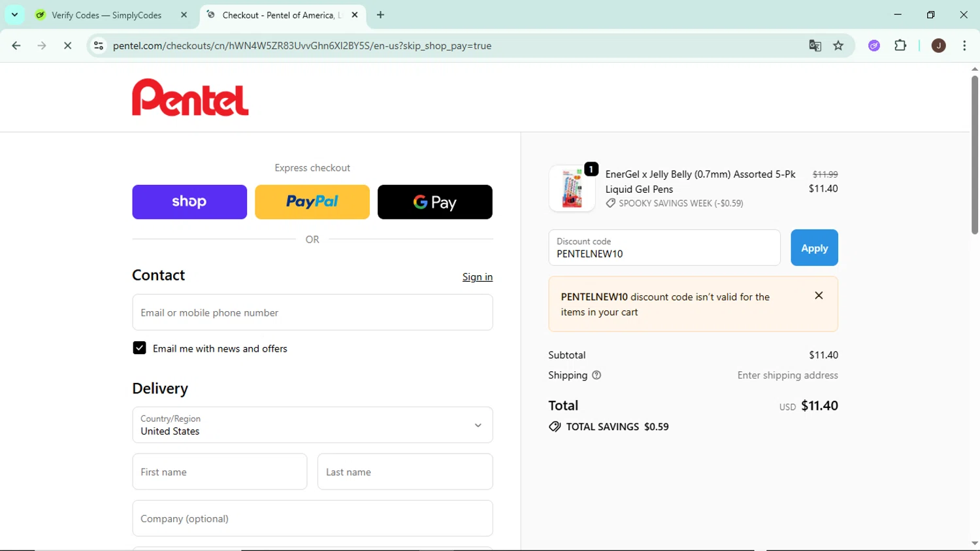Open the tab search dropdown arrow
980x551 pixels.
pos(14,14)
